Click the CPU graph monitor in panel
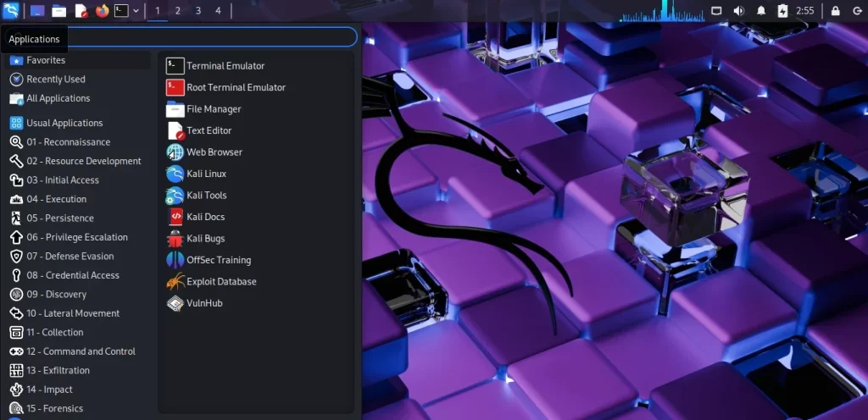868x420 pixels. [661, 11]
